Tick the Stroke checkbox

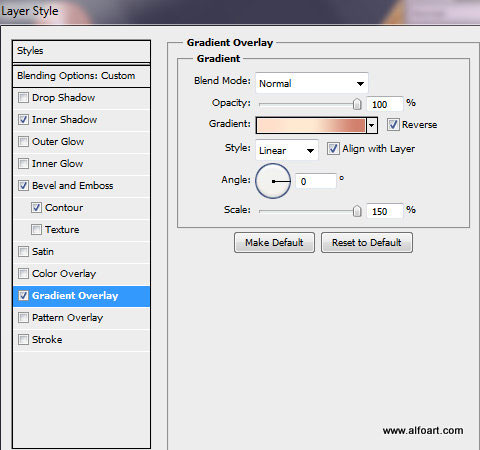pos(23,340)
